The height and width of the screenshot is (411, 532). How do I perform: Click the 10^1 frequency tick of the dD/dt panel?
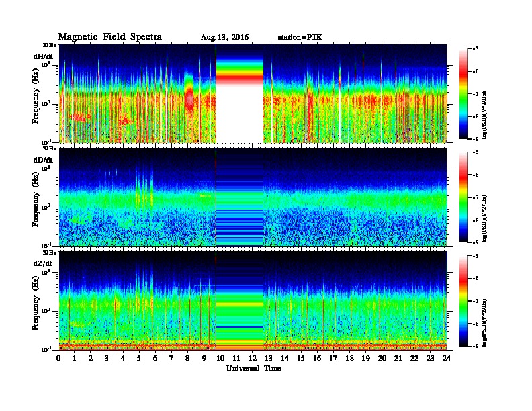point(46,168)
